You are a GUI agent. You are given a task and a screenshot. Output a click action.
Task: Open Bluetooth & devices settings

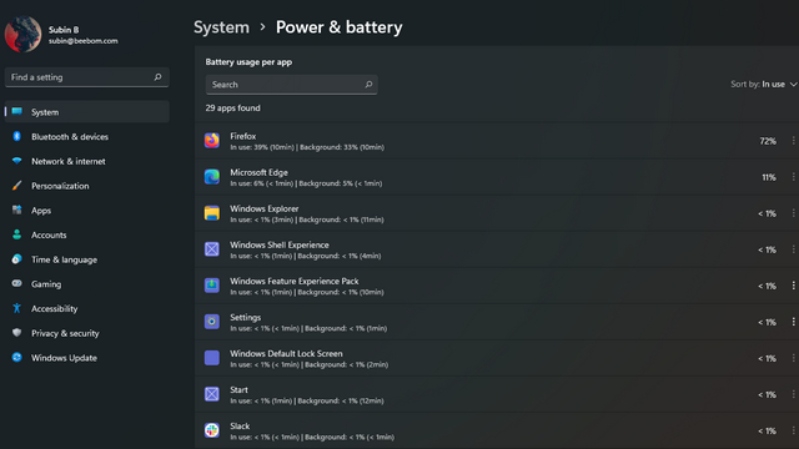pyautogui.click(x=87, y=137)
